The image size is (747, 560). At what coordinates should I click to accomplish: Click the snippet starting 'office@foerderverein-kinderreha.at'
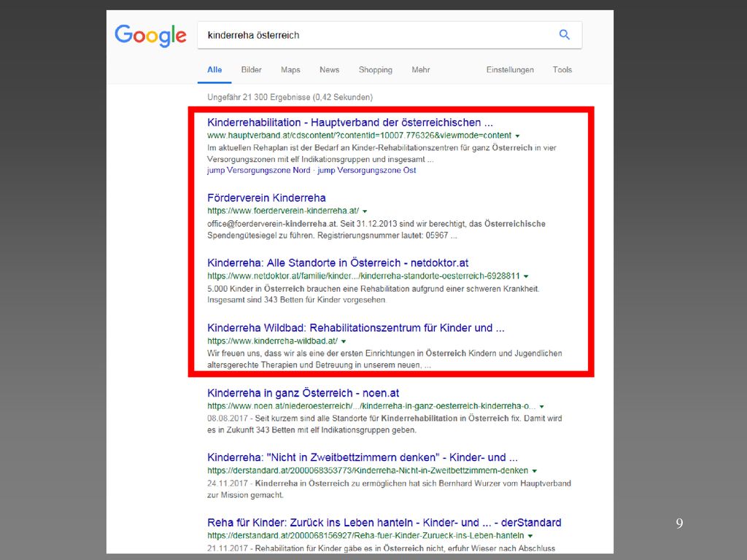(376, 230)
